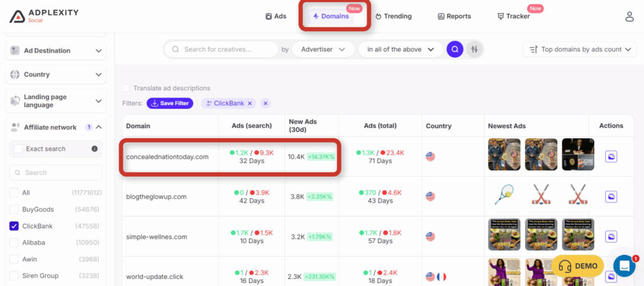Remove the ClickBank filter chip
The image size is (644, 286).
[250, 103]
